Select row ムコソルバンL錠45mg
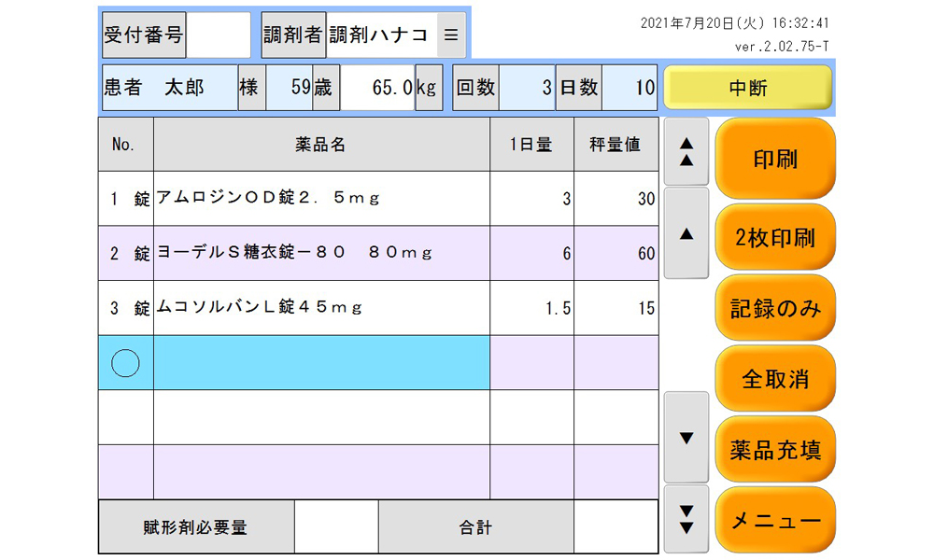 [x=321, y=308]
